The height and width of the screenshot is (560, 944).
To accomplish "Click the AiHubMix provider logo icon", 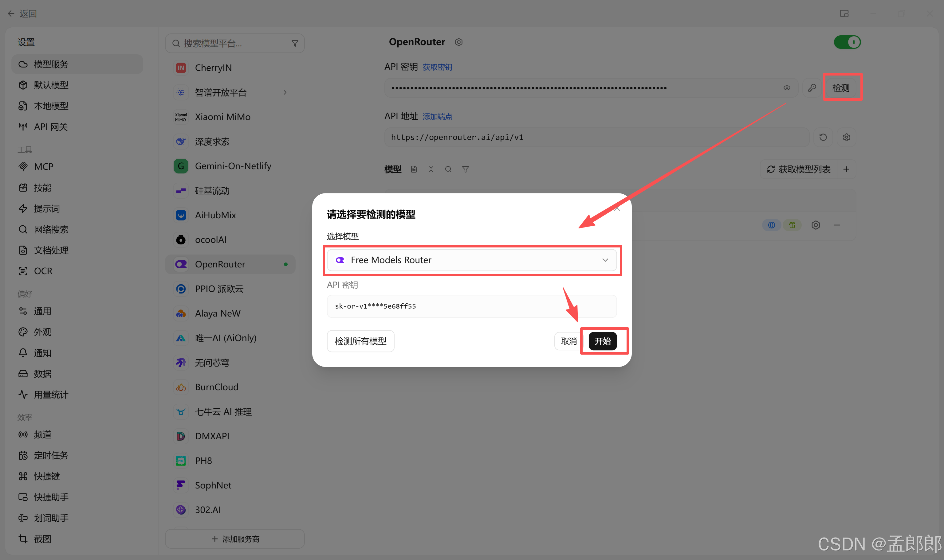I will pyautogui.click(x=181, y=215).
